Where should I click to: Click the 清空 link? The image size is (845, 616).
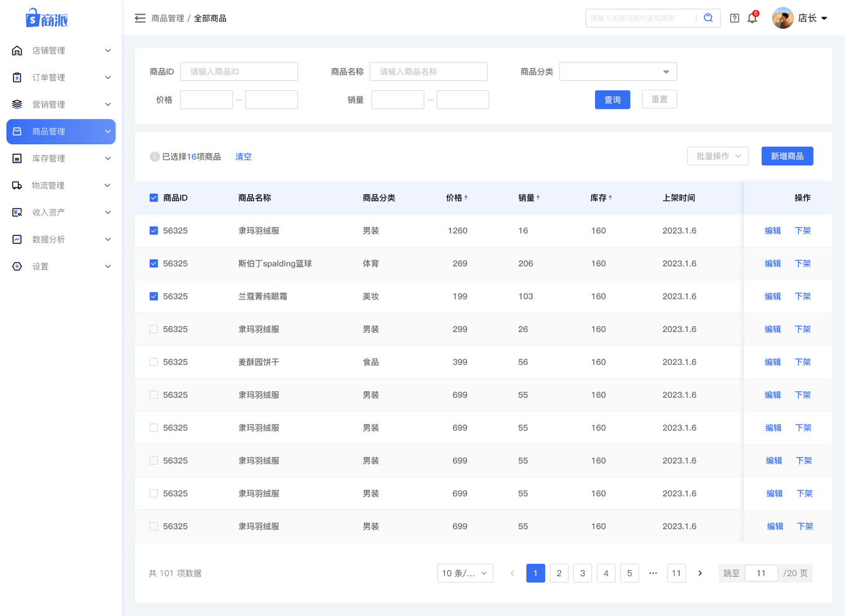pos(243,157)
